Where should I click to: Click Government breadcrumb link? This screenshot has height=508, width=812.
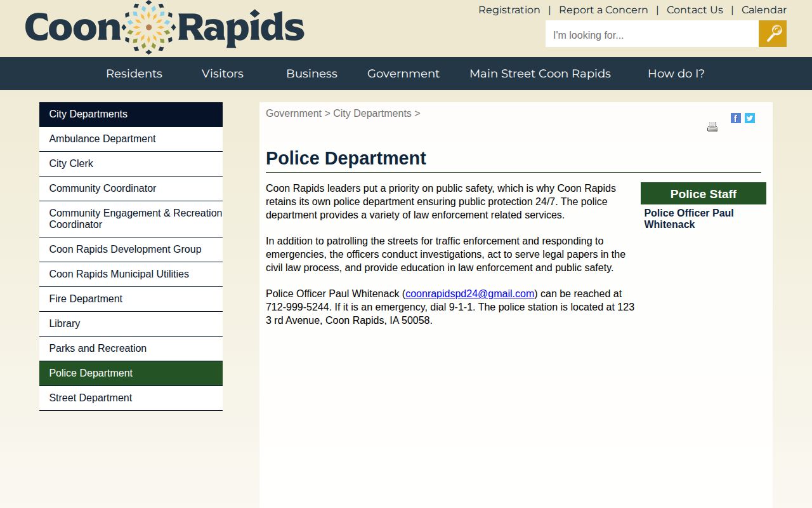tap(294, 114)
